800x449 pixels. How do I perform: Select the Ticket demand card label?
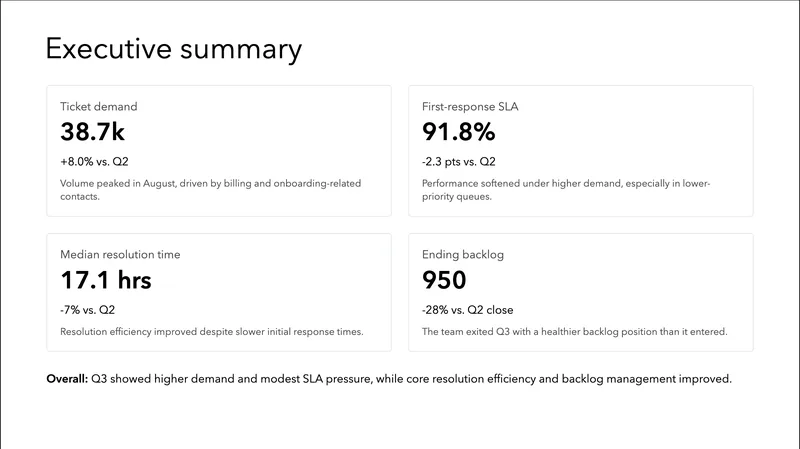coord(98,106)
